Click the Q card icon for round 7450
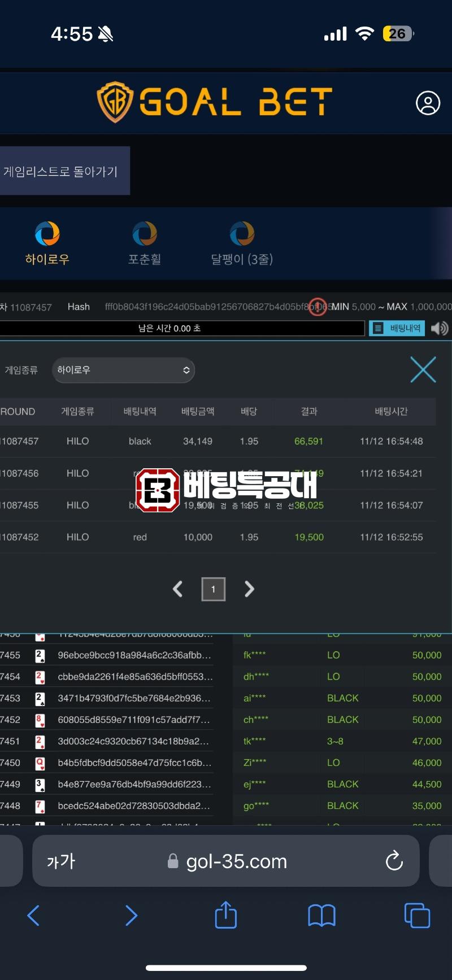Viewport: 452px width, 980px height. pyautogui.click(x=40, y=763)
